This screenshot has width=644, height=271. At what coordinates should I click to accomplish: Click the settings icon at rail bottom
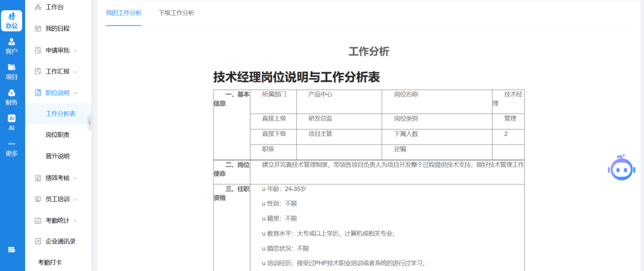(11, 250)
